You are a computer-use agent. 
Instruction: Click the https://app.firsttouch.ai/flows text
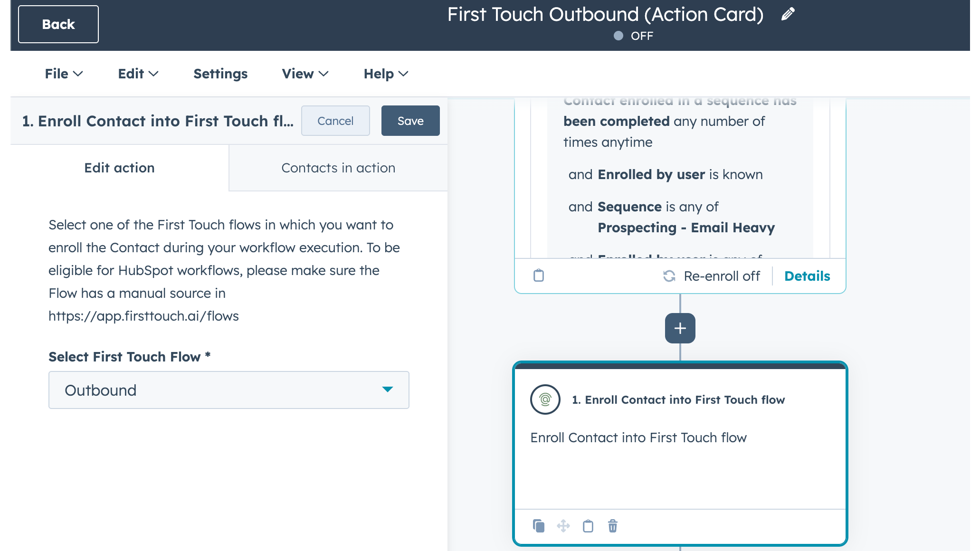point(143,316)
